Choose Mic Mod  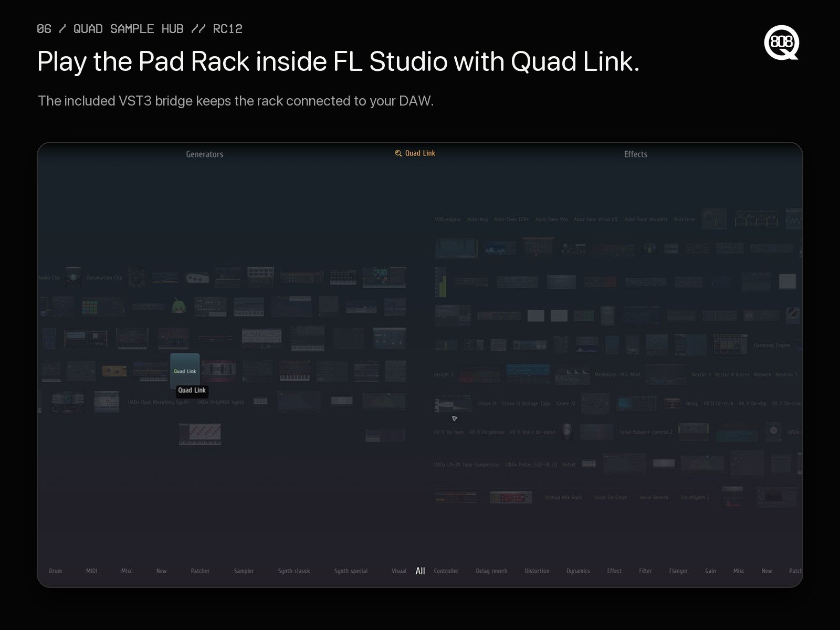coord(630,375)
